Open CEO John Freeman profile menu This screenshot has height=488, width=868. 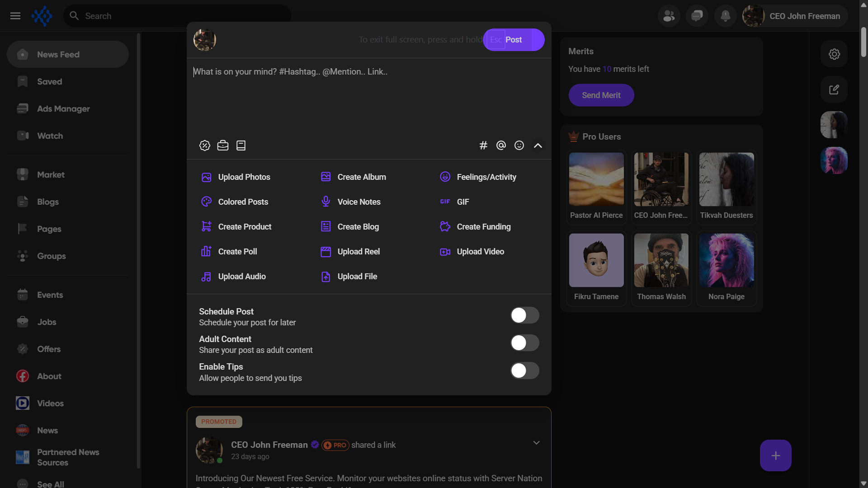click(x=796, y=16)
